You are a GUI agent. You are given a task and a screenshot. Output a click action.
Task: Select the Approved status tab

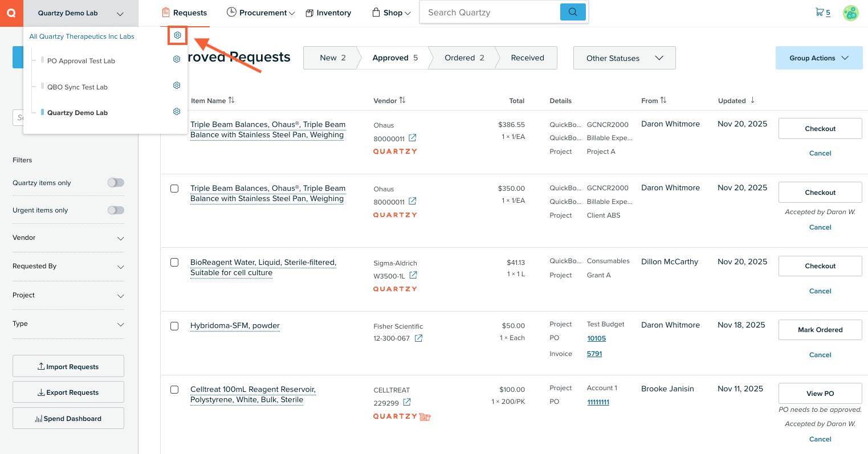[395, 58]
